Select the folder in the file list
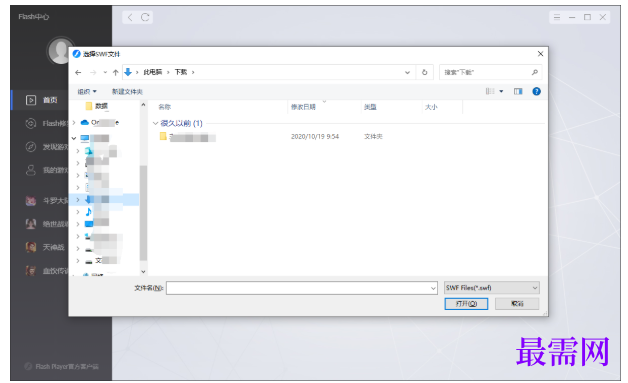This screenshot has width=628, height=383. (187, 137)
